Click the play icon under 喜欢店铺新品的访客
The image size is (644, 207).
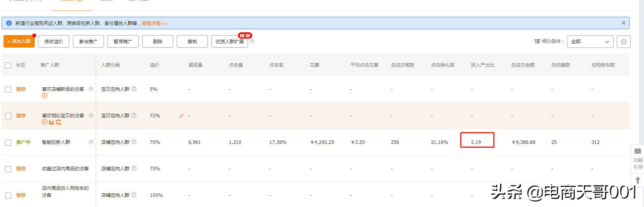tap(45, 96)
